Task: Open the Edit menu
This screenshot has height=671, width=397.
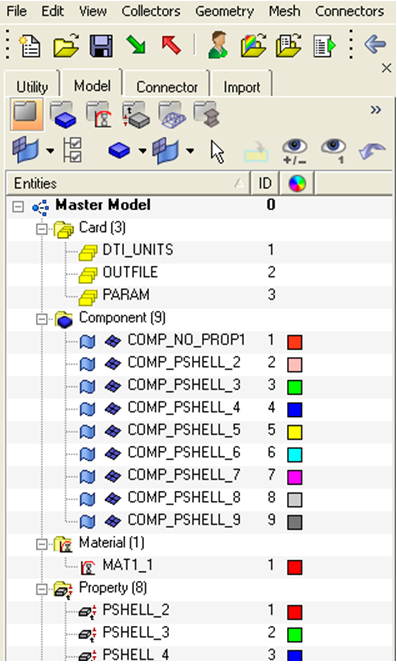Action: (x=52, y=11)
